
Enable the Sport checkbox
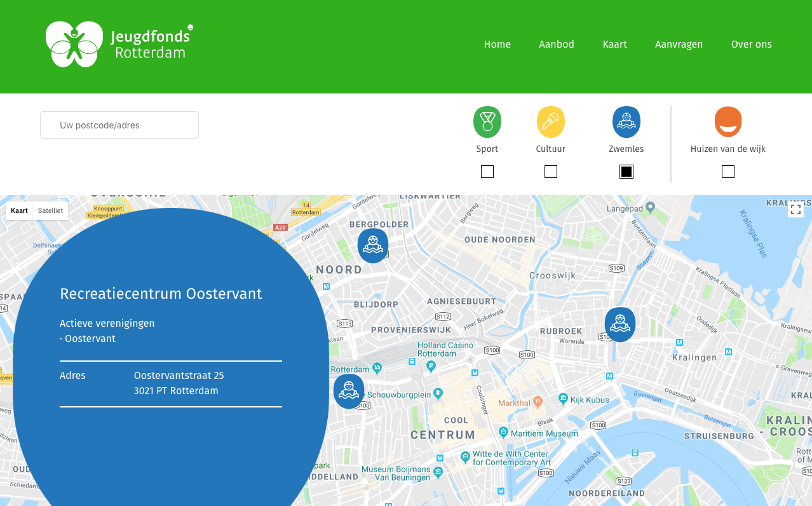pyautogui.click(x=487, y=172)
